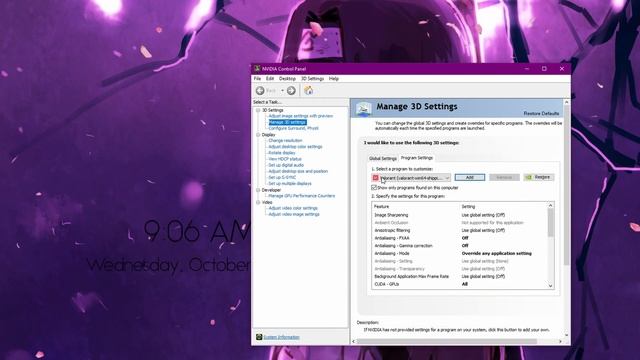This screenshot has width=640, height=360.
Task: Switch to the Global Settings tab
Action: (x=382, y=158)
